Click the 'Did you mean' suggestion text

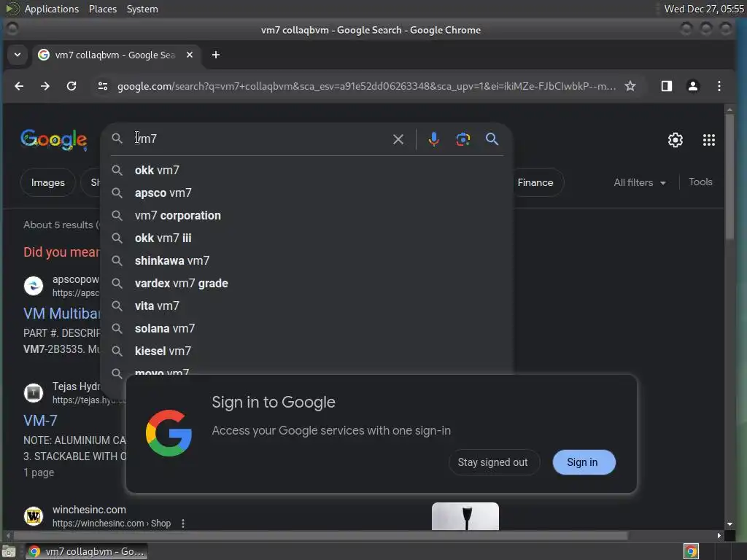(61, 252)
